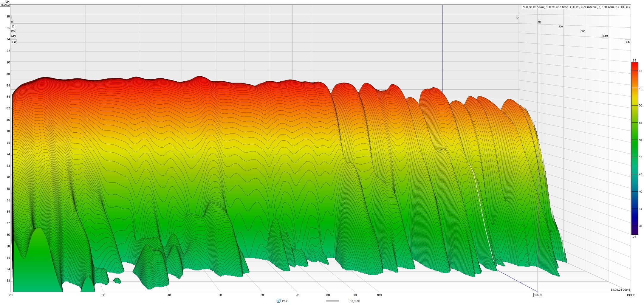Click the 86 SPL axis label

tap(8, 85)
